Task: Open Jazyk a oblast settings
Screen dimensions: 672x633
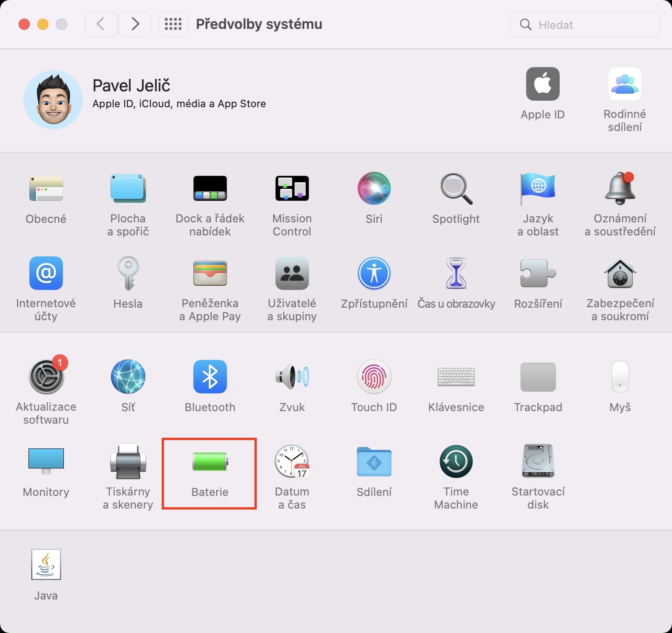Action: click(538, 189)
